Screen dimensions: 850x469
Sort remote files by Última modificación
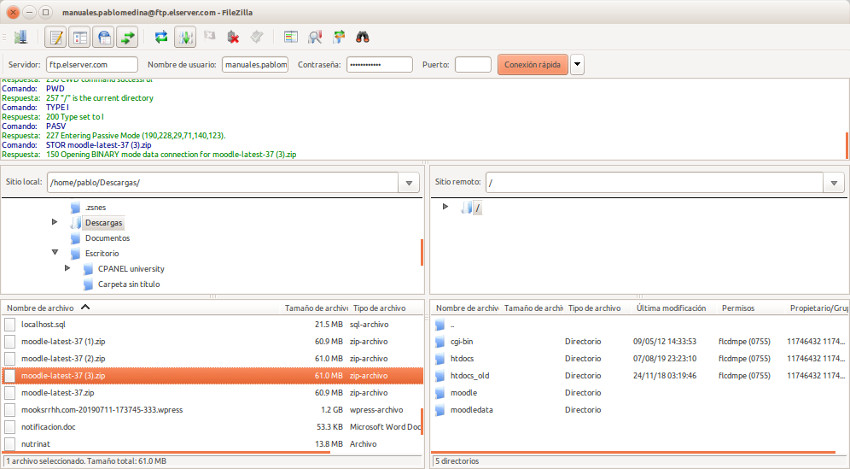(x=671, y=308)
